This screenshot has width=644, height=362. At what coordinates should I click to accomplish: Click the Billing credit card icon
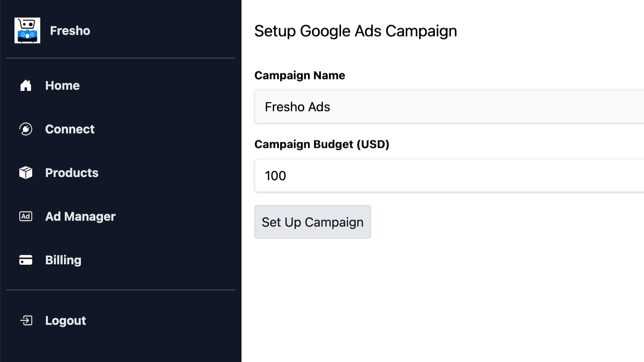(x=26, y=260)
